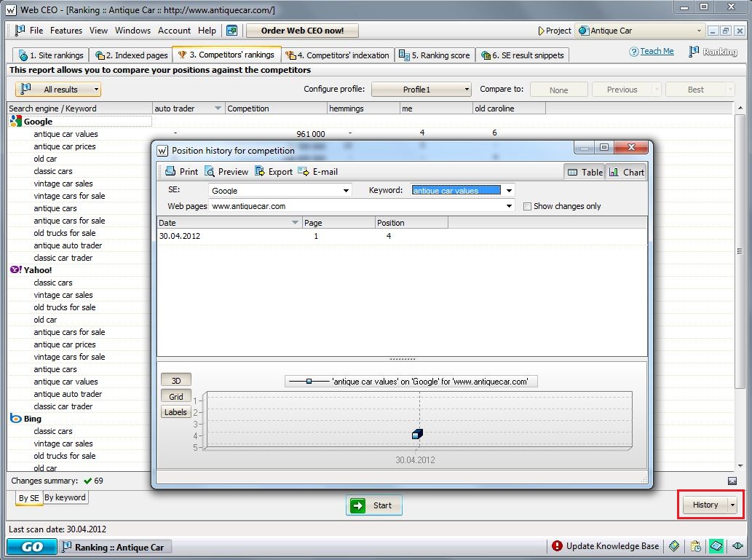Click the green Start button
Image resolution: width=752 pixels, height=560 pixels.
click(x=373, y=505)
